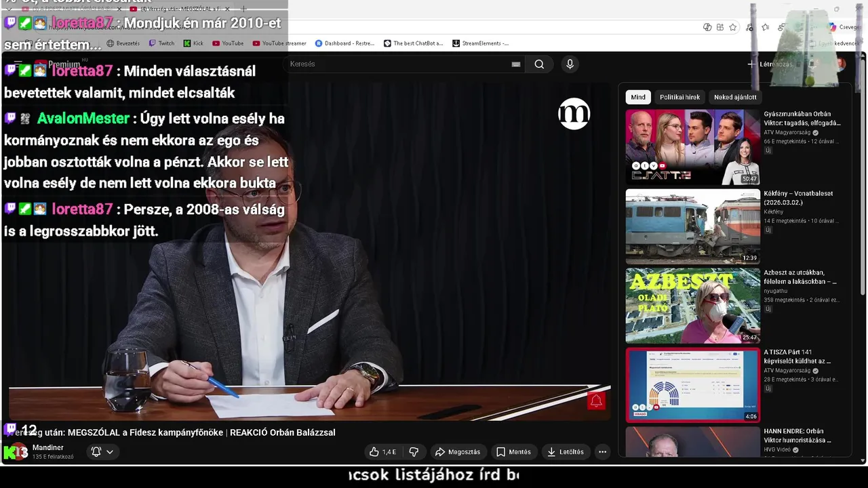Like the video with thumbs-up 1,4 E
The image size is (868, 488).
click(382, 452)
